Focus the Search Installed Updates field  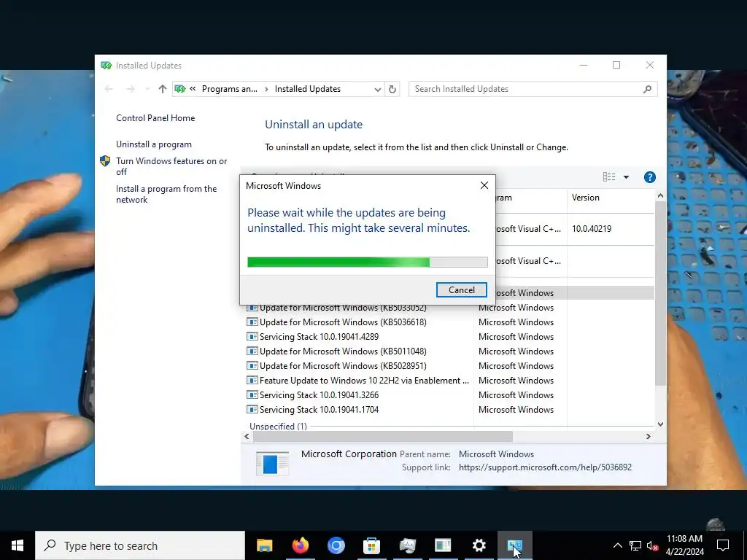click(x=533, y=89)
